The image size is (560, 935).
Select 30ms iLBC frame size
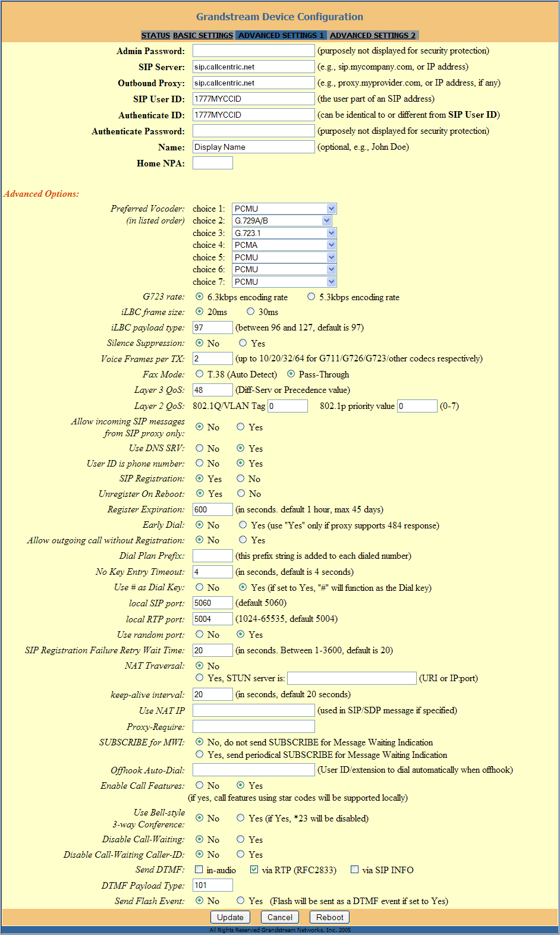[x=250, y=311]
